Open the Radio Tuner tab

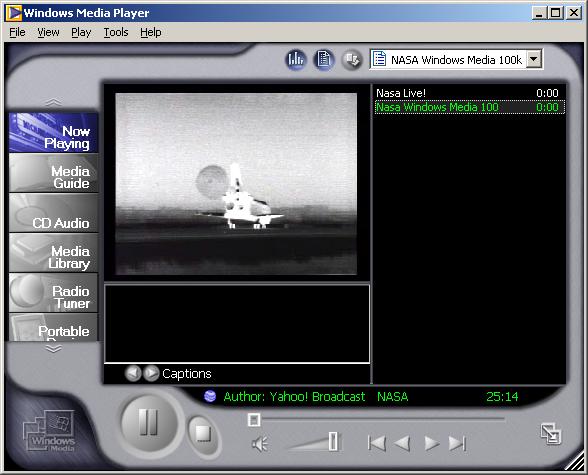tap(54, 293)
